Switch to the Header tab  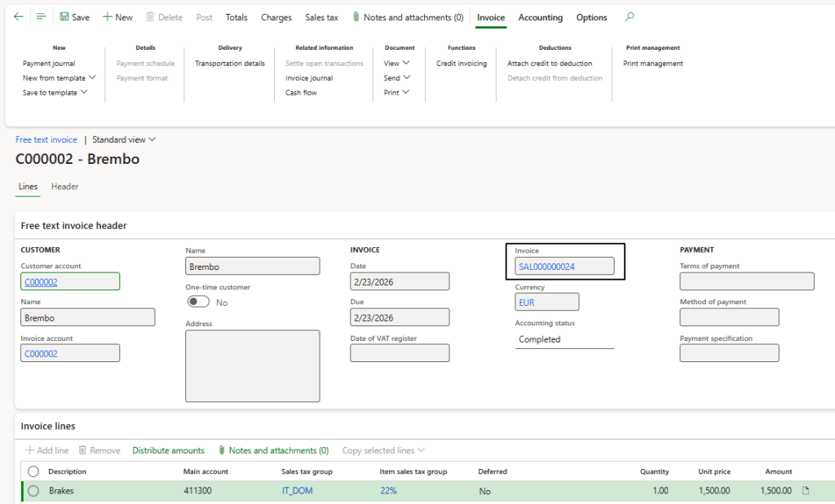(64, 187)
